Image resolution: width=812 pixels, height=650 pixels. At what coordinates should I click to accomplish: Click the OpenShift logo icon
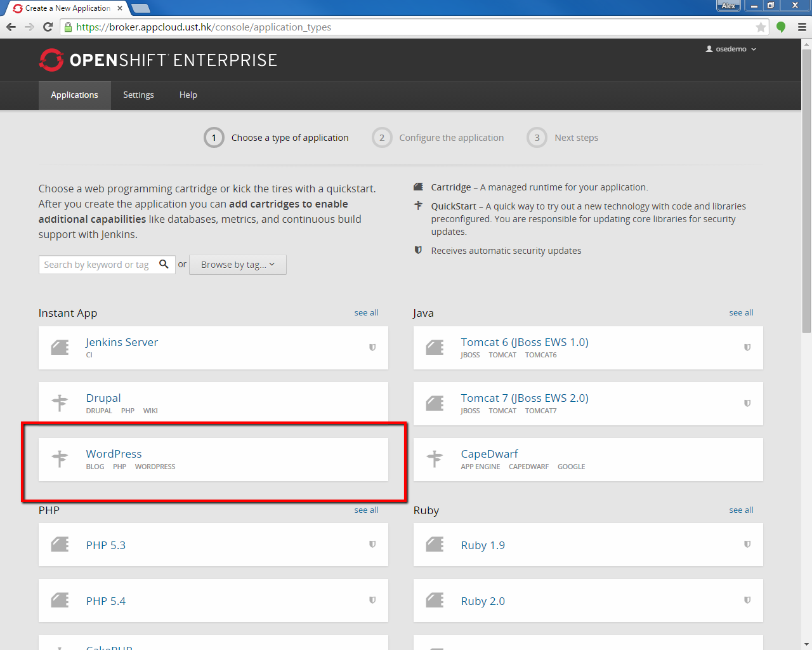[x=51, y=60]
